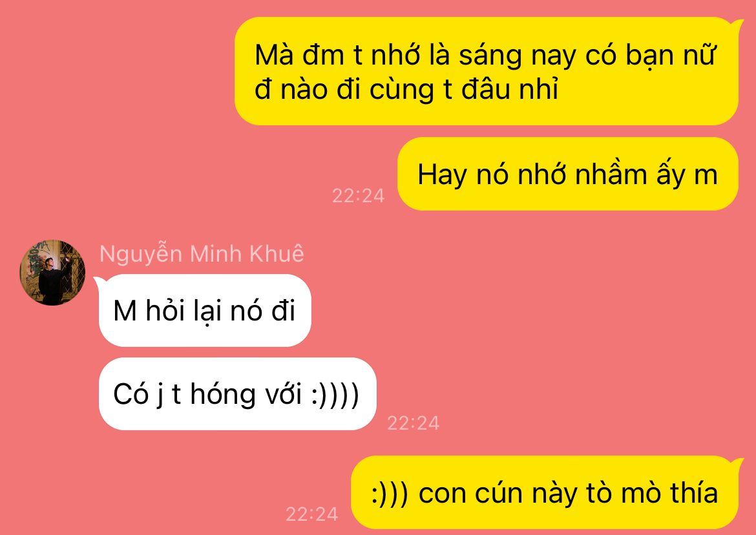
Task: Click empty pink background left of the first message
Action: tap(116, 72)
